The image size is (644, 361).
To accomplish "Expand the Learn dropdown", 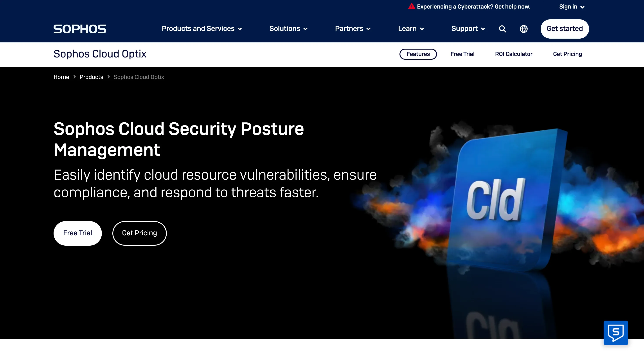I will click(411, 29).
